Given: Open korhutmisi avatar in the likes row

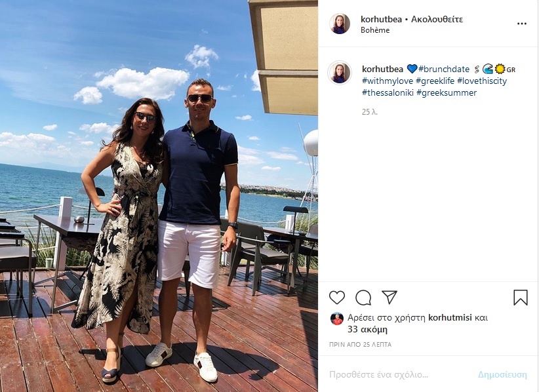Looking at the screenshot, I should [337, 319].
